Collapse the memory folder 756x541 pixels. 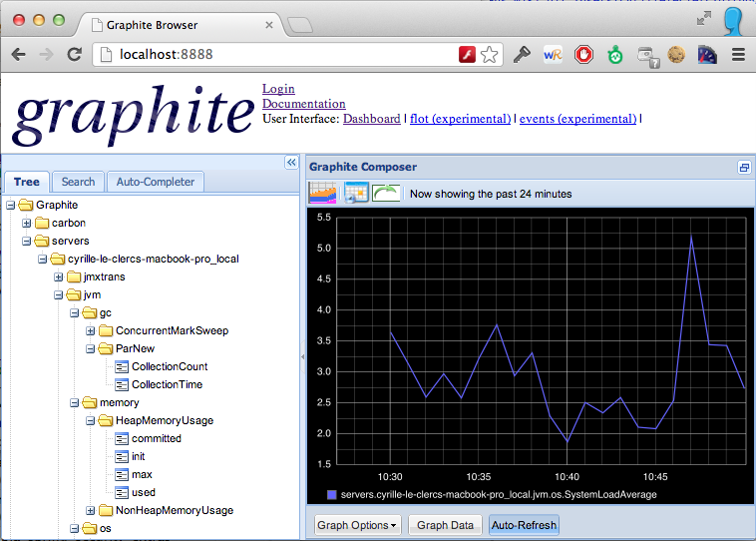coord(74,403)
